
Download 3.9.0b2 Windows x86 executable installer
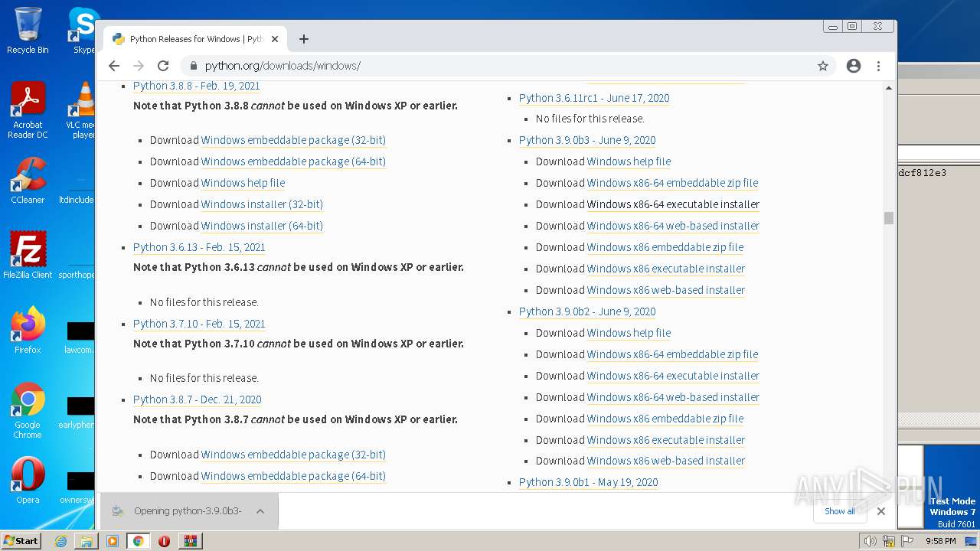click(666, 440)
